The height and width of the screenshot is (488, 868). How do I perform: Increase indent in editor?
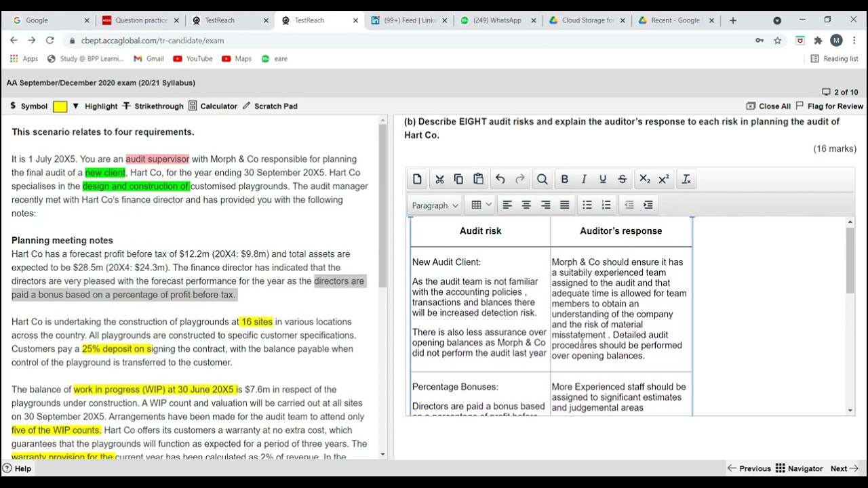coord(648,205)
